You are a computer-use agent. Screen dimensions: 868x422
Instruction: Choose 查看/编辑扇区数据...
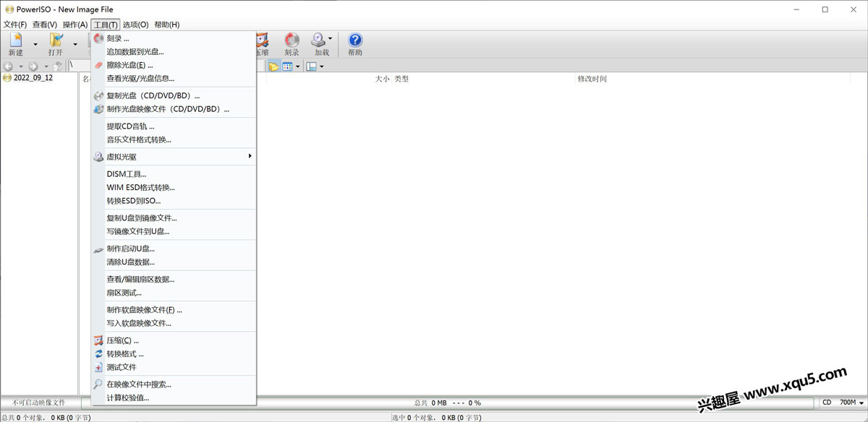pyautogui.click(x=174, y=279)
